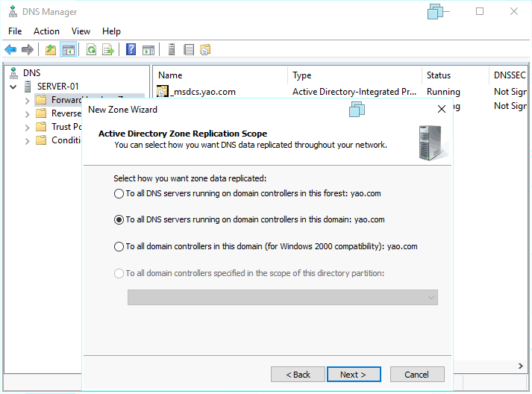Click the Name column header

point(170,75)
